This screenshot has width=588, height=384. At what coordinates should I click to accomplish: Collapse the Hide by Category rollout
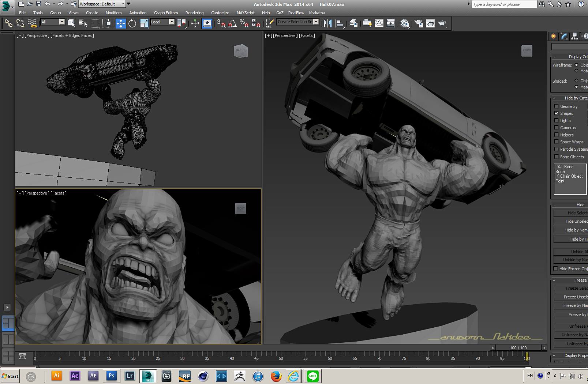[570, 98]
